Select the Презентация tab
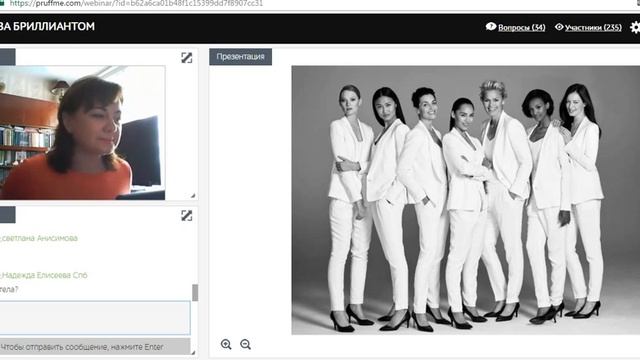This screenshot has height=360, width=640. tap(240, 57)
